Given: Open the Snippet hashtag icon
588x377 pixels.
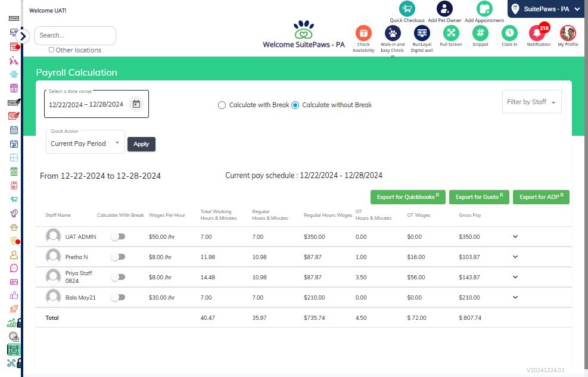Looking at the screenshot, I should pyautogui.click(x=480, y=33).
